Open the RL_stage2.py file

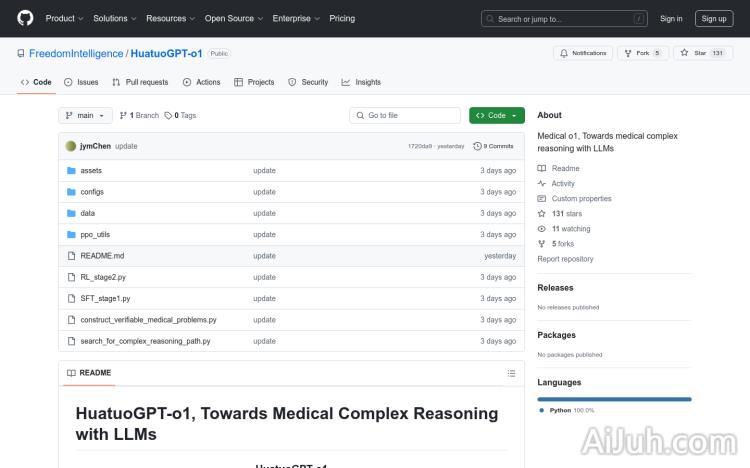103,277
